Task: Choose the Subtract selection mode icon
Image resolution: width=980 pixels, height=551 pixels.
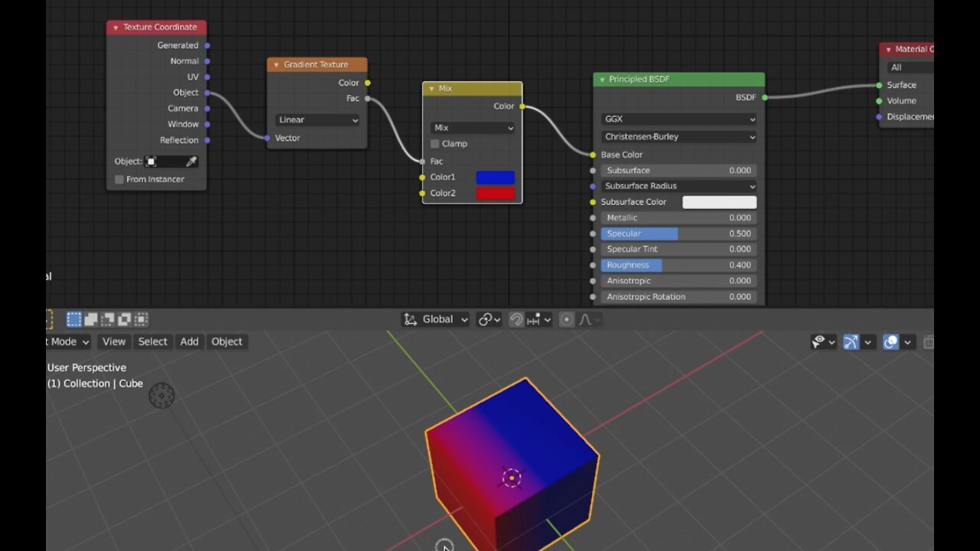Action: tap(108, 319)
